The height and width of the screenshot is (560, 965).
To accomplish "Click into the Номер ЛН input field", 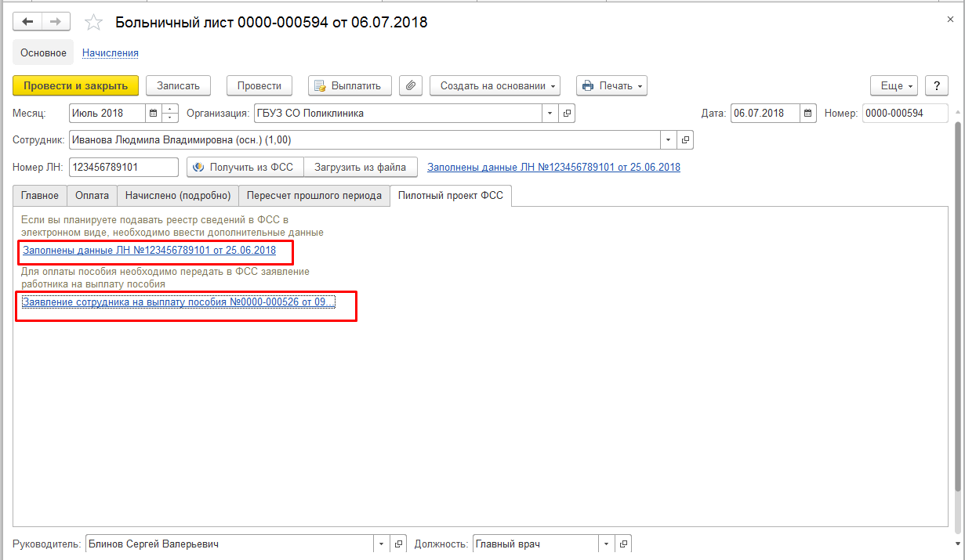I will 124,167.
